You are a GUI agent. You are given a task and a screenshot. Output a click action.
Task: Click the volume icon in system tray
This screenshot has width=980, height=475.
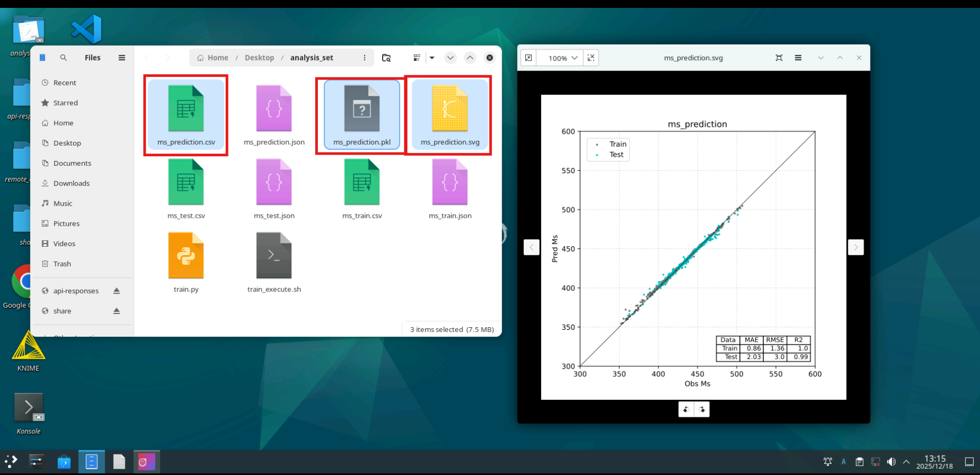(x=891, y=462)
